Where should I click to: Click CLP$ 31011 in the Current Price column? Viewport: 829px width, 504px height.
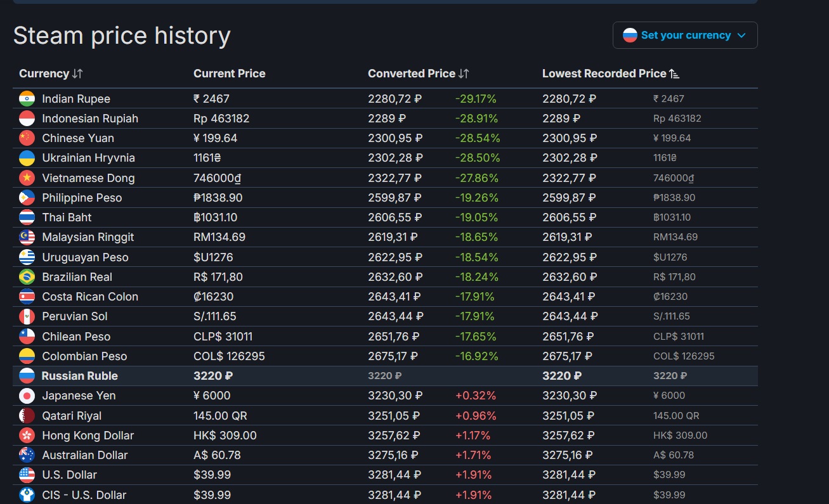(223, 337)
